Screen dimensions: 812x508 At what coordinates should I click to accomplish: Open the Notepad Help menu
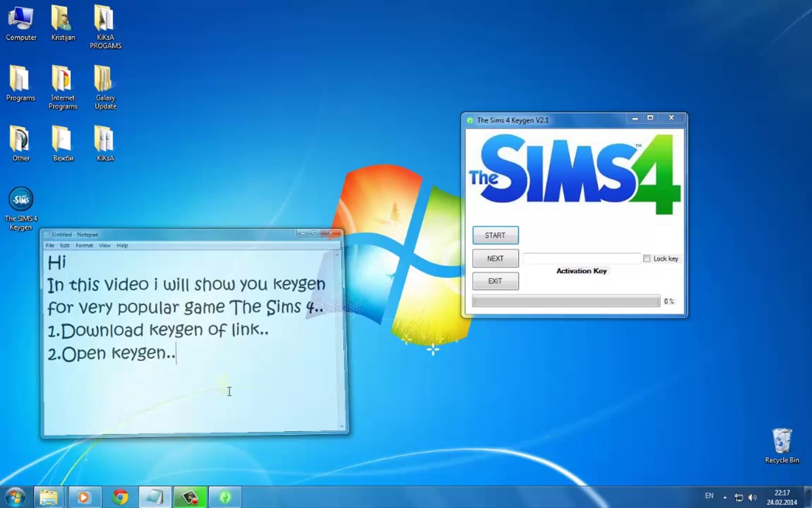point(122,246)
